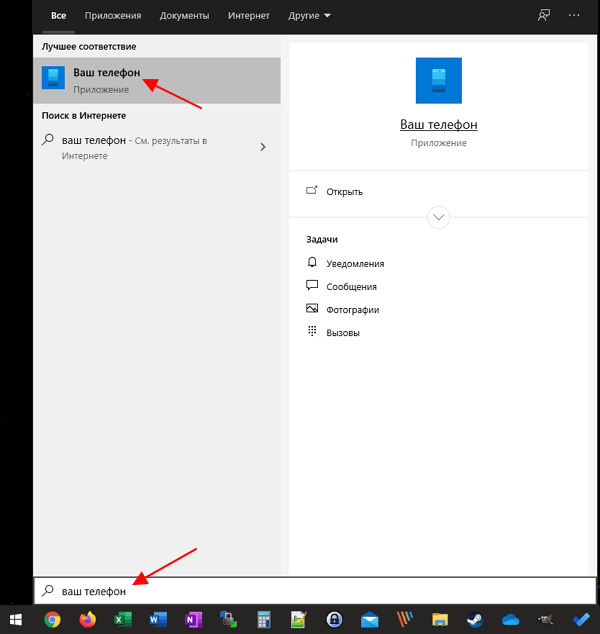The image size is (600, 634).
Task: Open the Уведомления task
Action: point(355,264)
